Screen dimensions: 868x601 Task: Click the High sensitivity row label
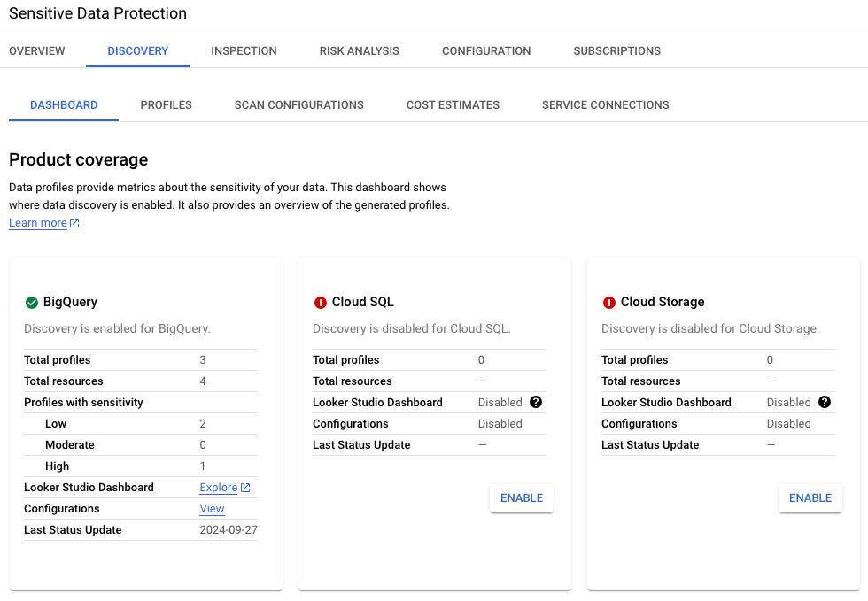[57, 466]
